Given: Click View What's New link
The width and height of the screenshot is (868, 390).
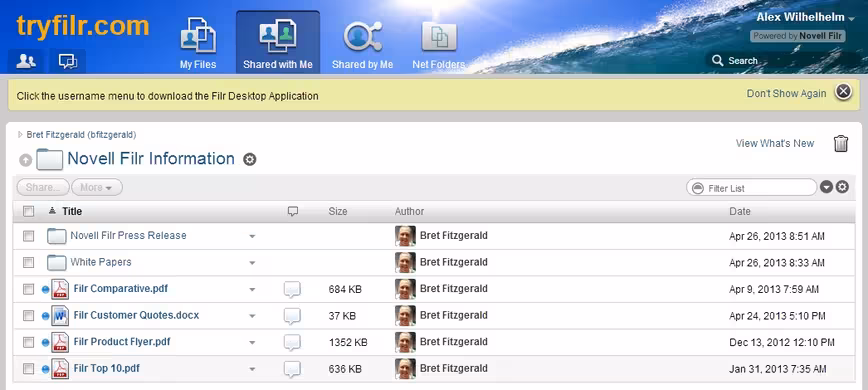Looking at the screenshot, I should coord(774,143).
